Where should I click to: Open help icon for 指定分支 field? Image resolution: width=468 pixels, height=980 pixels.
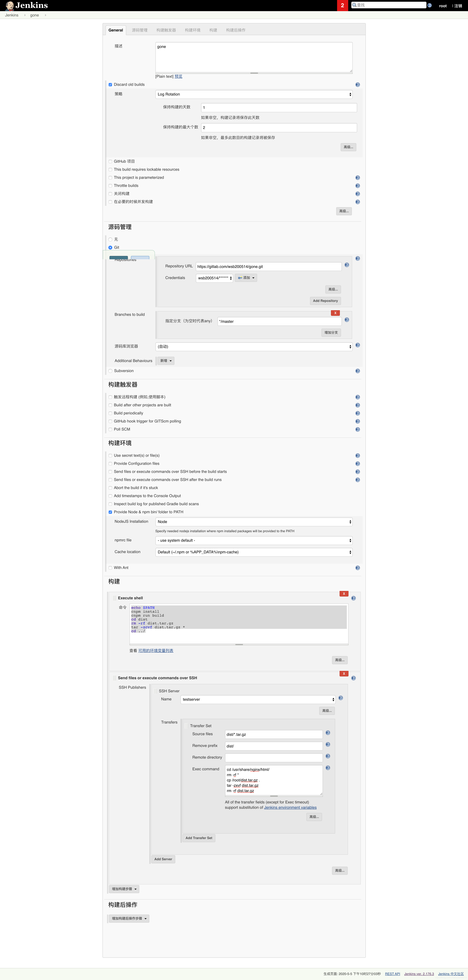coord(347,320)
